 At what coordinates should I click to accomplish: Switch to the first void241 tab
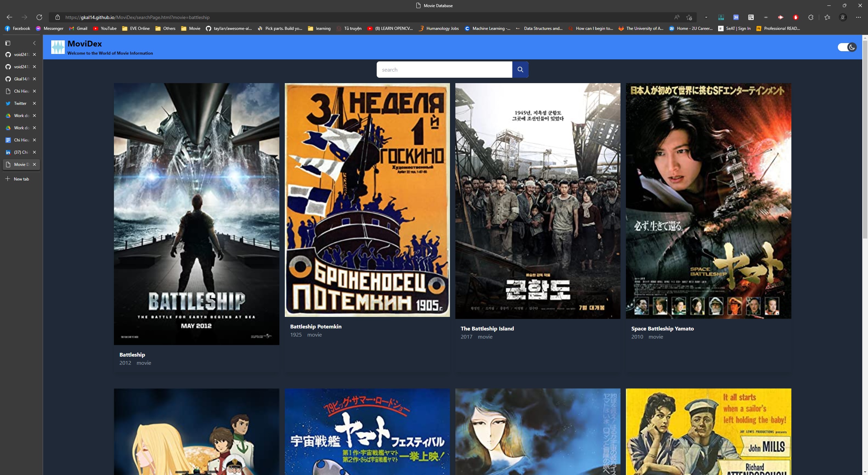[21, 55]
